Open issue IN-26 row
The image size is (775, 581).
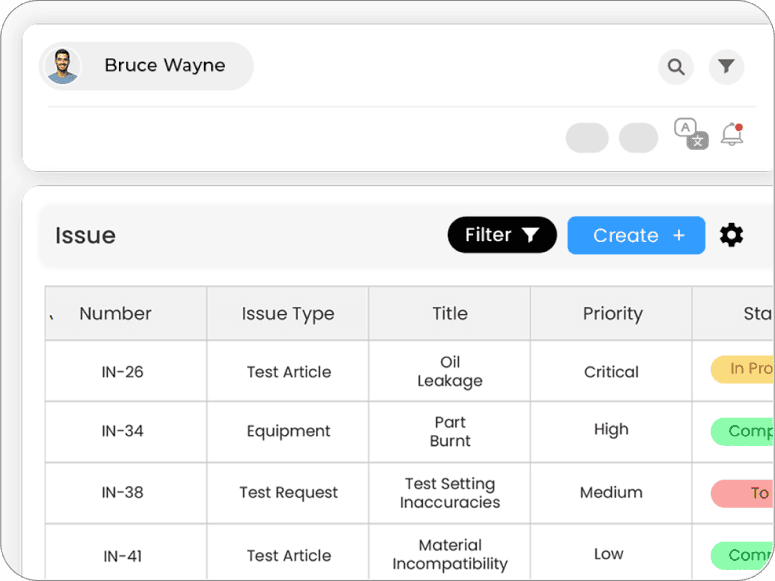pyautogui.click(x=409, y=371)
